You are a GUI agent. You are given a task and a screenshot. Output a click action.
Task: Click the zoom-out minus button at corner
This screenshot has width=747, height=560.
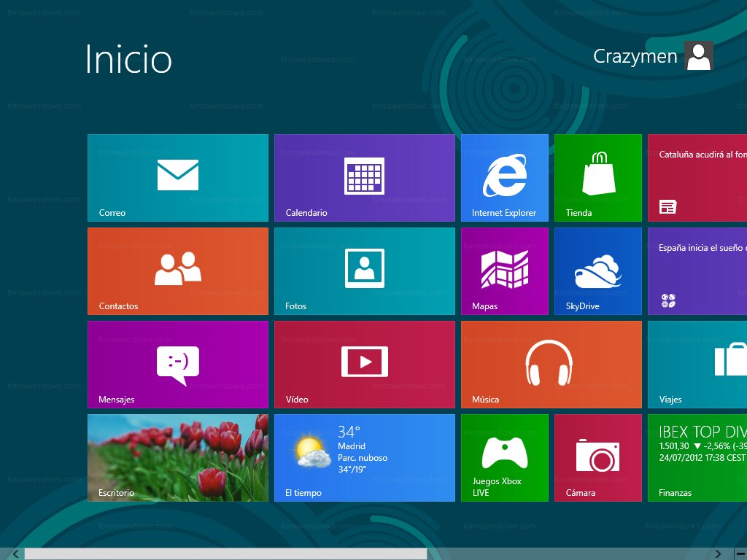(741, 554)
